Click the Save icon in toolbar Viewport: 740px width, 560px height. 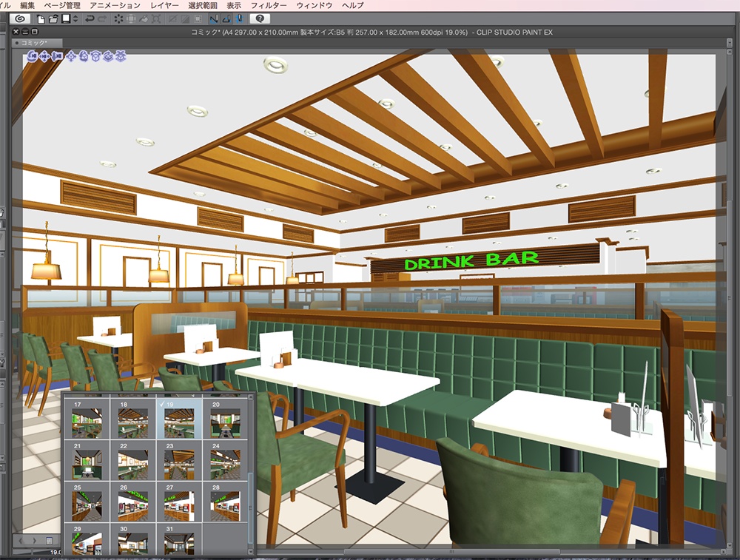[x=66, y=19]
